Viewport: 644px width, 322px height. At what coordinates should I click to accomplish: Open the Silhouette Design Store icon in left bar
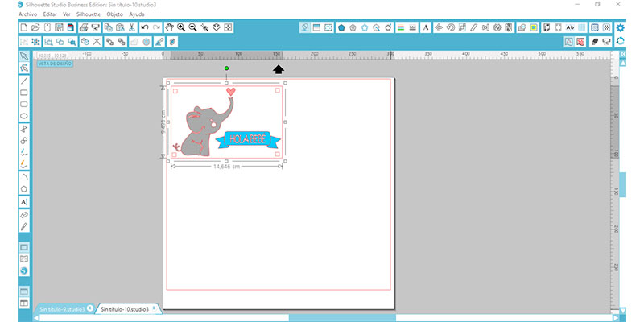(24, 270)
